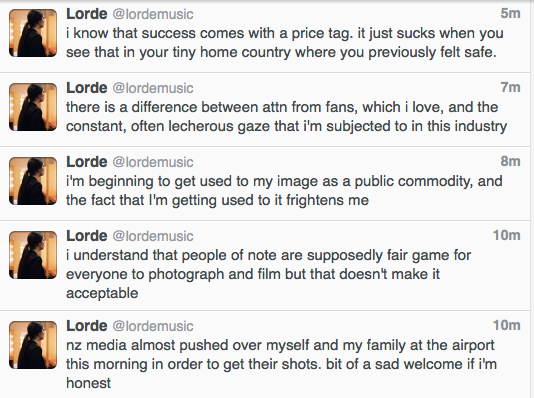Open @lordemusic handle on 'public commodity' tweet
The width and height of the screenshot is (534, 398).
[x=153, y=162]
